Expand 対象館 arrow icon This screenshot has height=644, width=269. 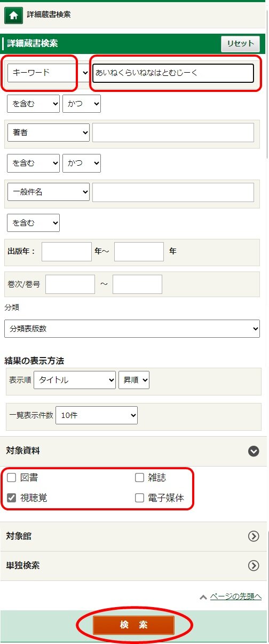254,537
